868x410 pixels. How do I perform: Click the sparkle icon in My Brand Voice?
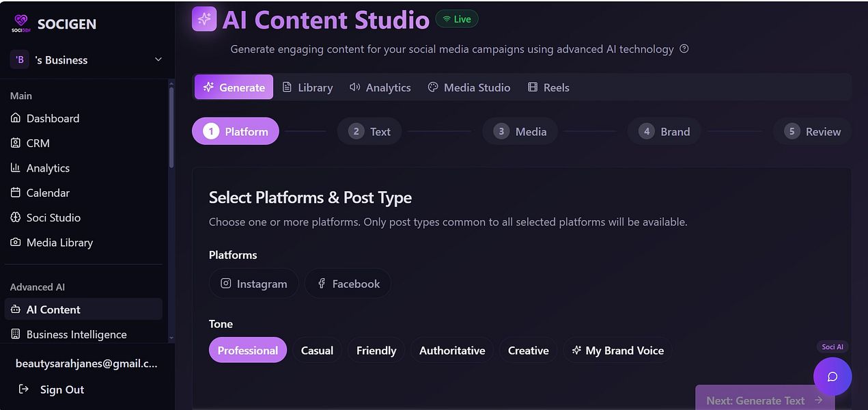pos(576,350)
